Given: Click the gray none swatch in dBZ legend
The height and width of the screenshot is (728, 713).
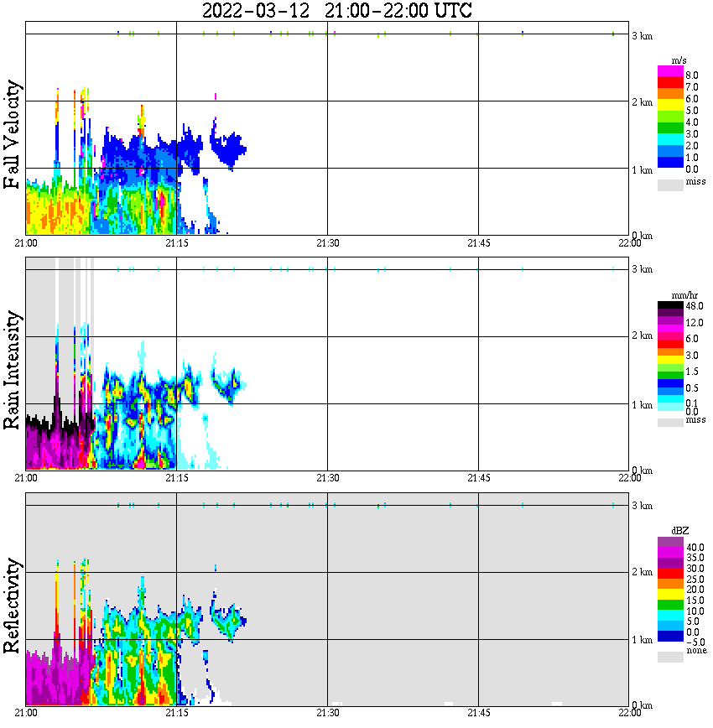Looking at the screenshot, I should point(670,657).
